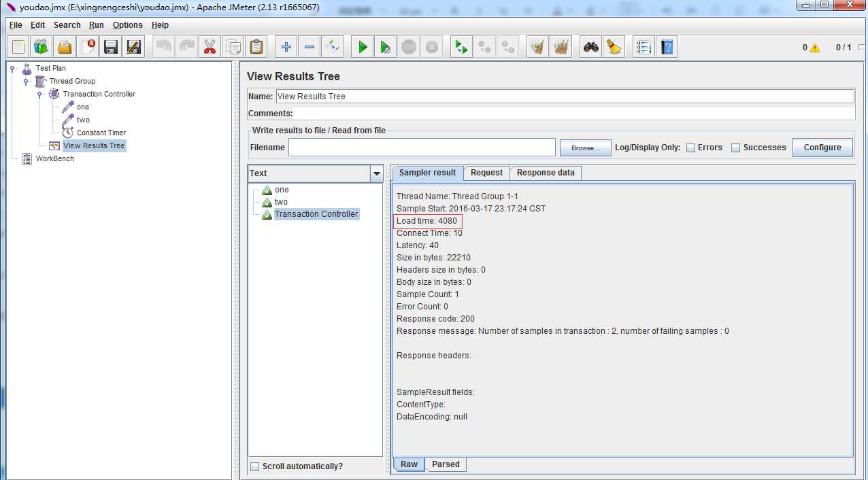The width and height of the screenshot is (868, 480).
Task: Enable the Errors checkbox
Action: coord(690,148)
